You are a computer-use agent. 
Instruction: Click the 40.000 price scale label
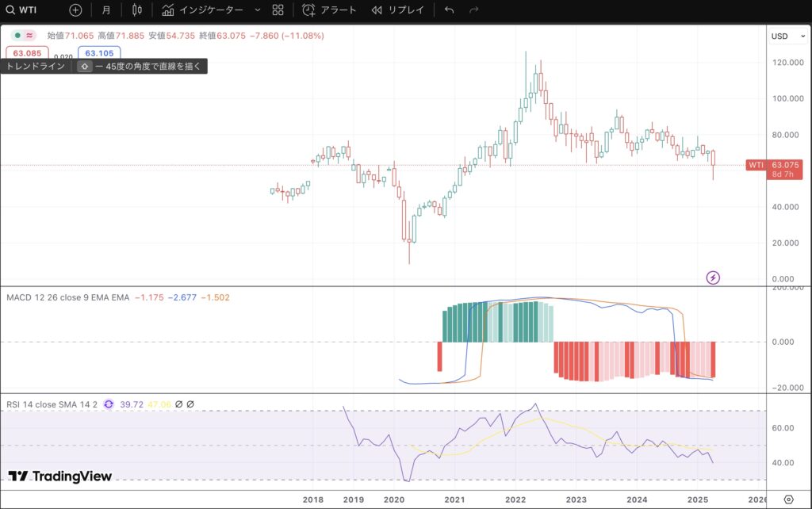point(786,207)
